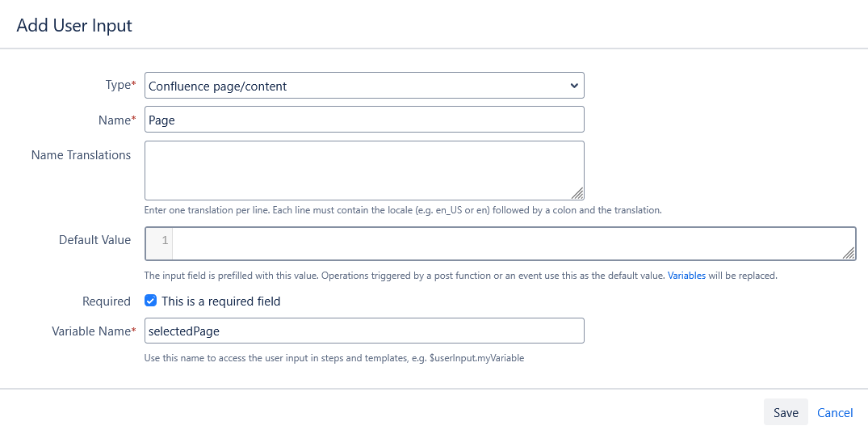Click the Add User Input dialog heading
The image size is (868, 430).
[x=74, y=25]
